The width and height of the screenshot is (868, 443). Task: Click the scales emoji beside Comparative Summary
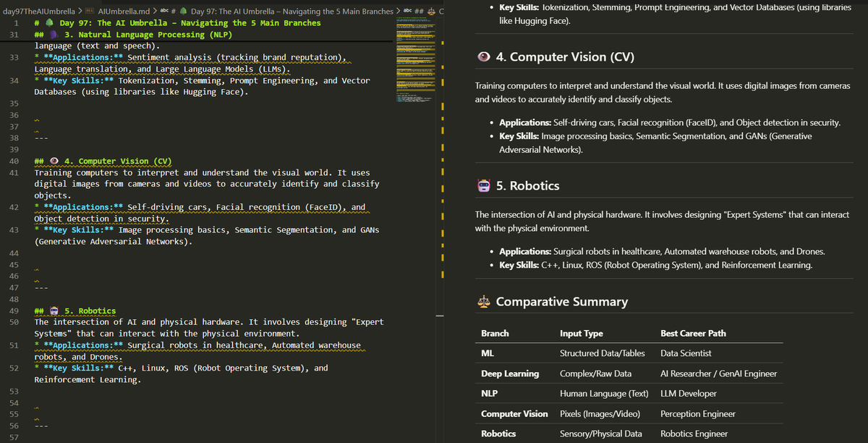[484, 302]
